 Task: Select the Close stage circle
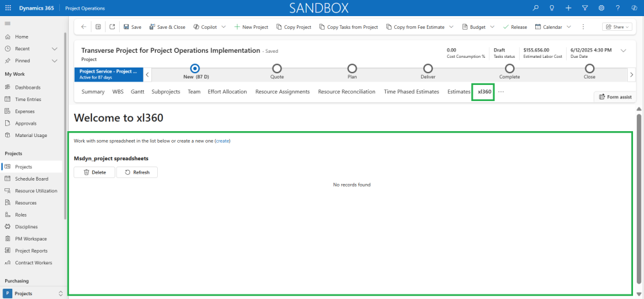(x=589, y=69)
